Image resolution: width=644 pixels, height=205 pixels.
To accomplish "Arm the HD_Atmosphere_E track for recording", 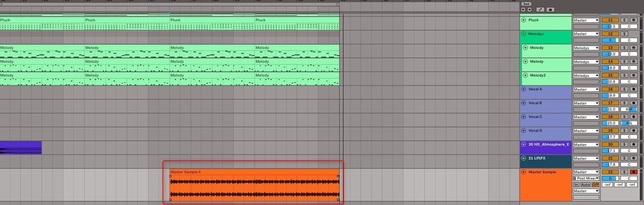I will [634, 144].
